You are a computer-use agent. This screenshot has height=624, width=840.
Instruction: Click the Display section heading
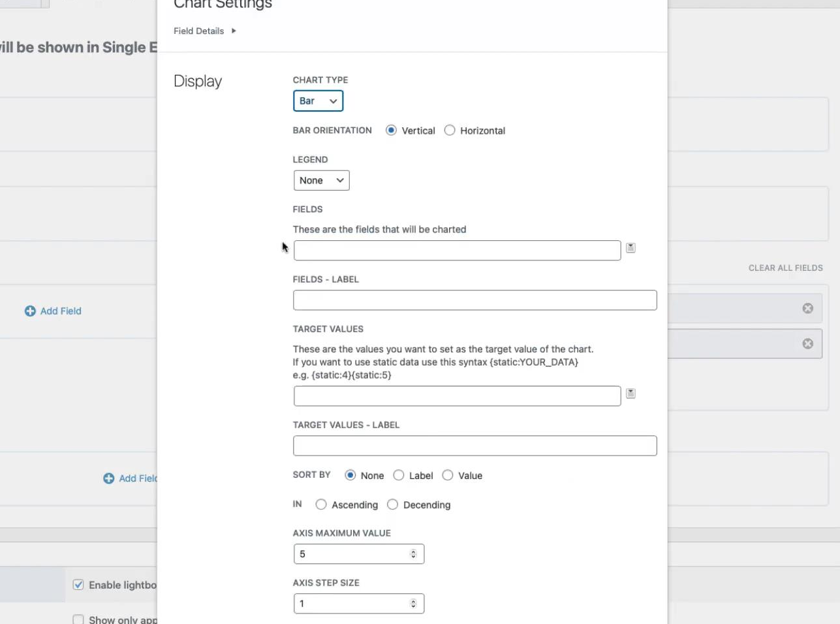tap(198, 81)
